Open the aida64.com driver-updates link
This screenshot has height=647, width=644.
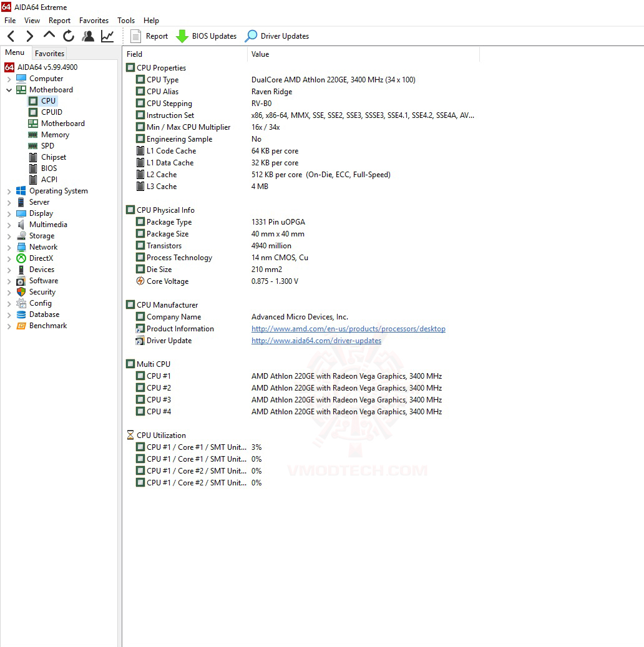tap(316, 341)
